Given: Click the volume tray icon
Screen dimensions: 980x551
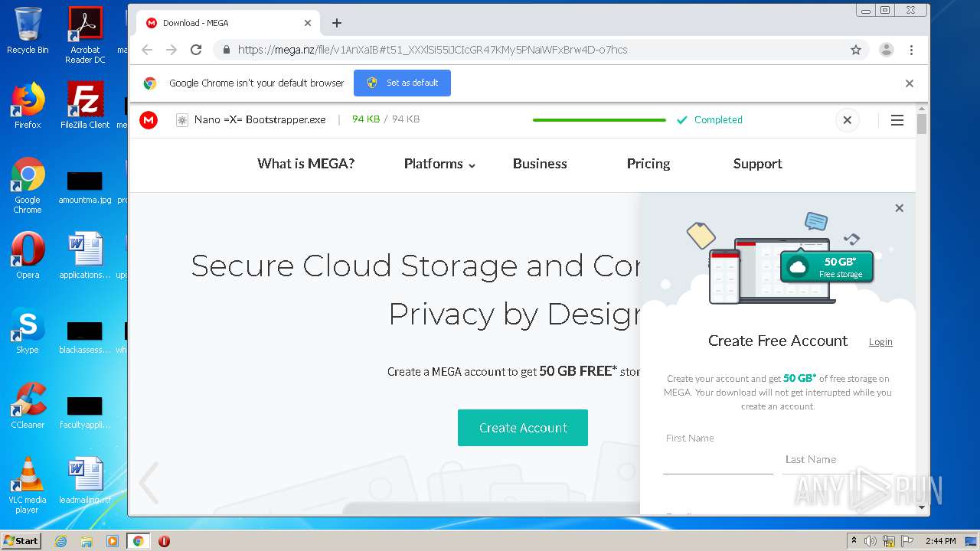Looking at the screenshot, I should (x=871, y=541).
